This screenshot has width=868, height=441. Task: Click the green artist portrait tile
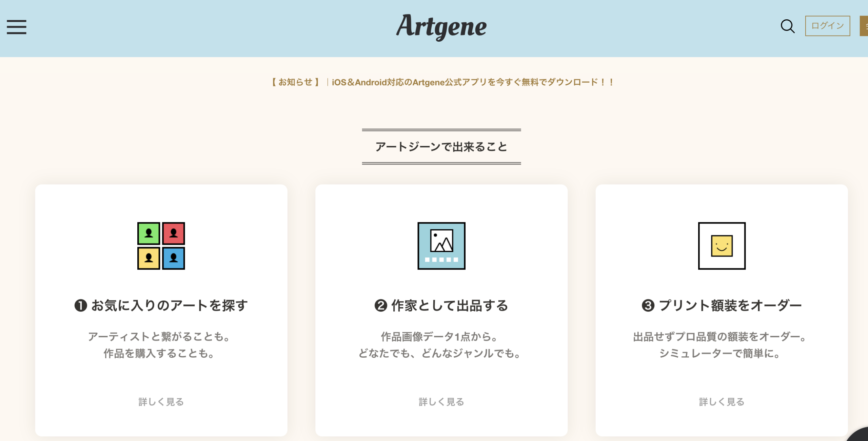[x=149, y=233]
